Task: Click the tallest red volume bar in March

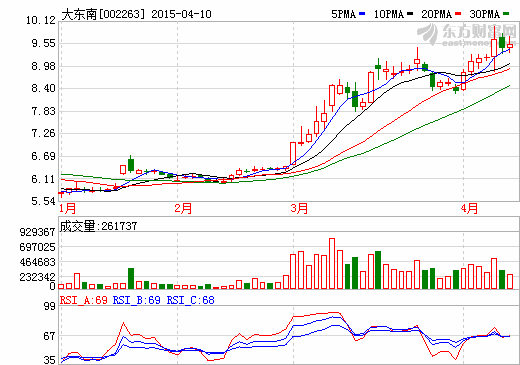Action: [x=332, y=263]
